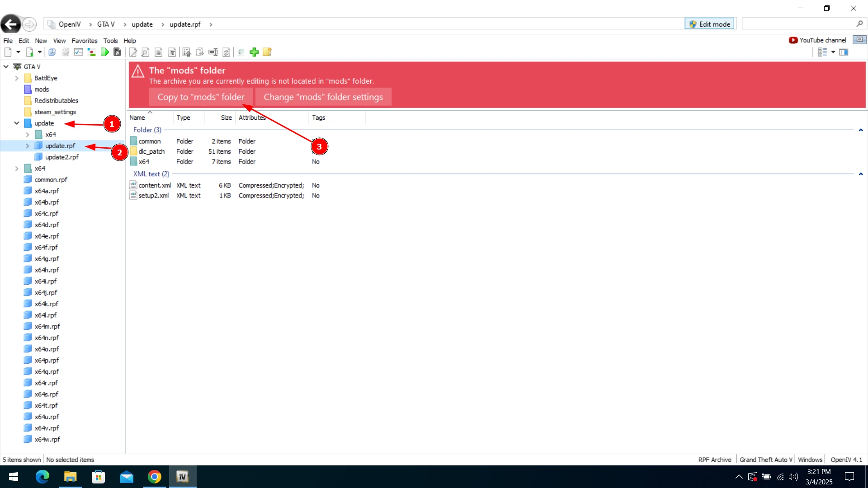
Task: Click the Back navigation arrow
Action: point(10,24)
